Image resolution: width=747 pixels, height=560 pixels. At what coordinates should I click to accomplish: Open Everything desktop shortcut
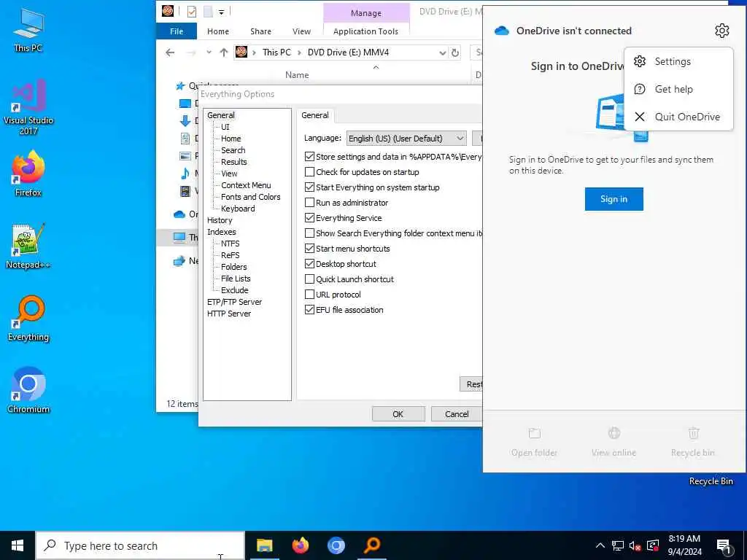(x=28, y=319)
